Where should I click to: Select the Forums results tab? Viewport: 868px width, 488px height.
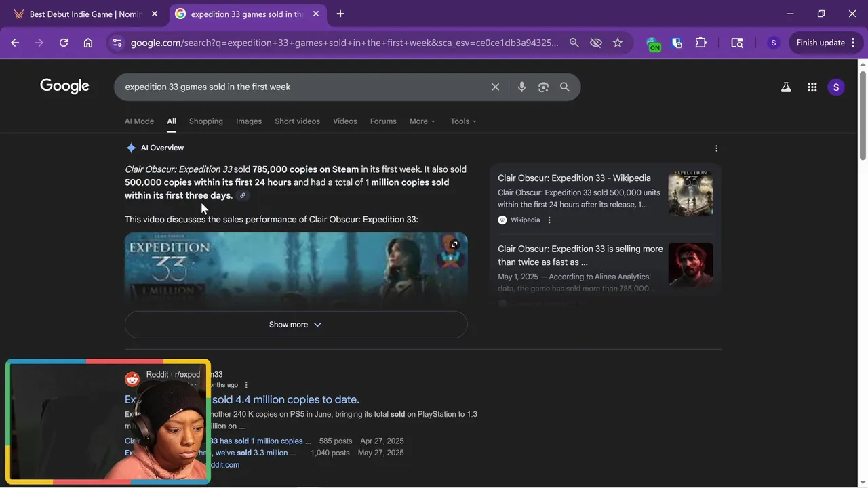[383, 121]
